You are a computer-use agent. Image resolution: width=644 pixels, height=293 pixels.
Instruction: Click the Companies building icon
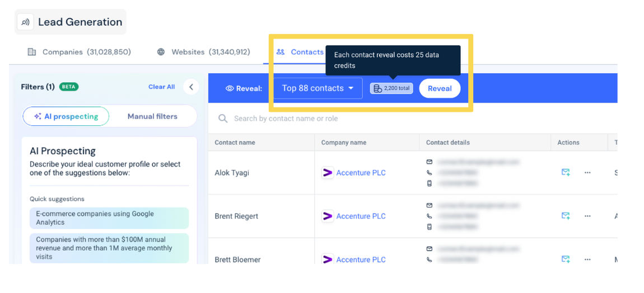[x=31, y=52]
